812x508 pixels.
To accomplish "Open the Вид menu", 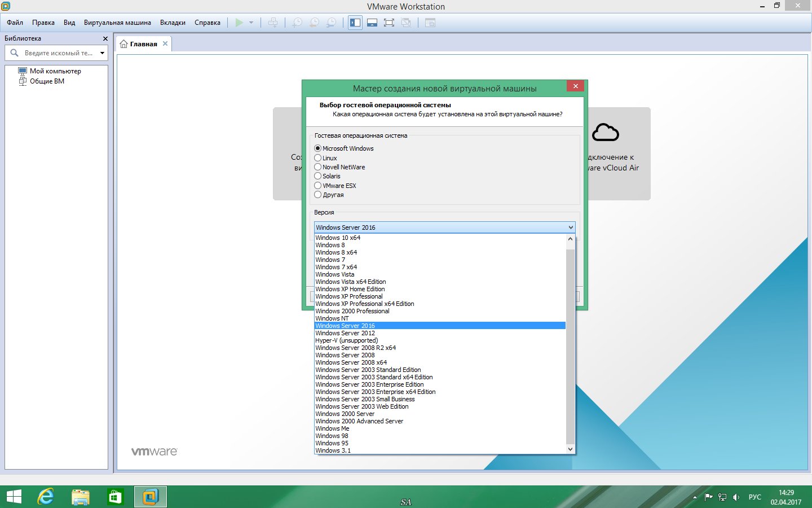I will click(69, 23).
